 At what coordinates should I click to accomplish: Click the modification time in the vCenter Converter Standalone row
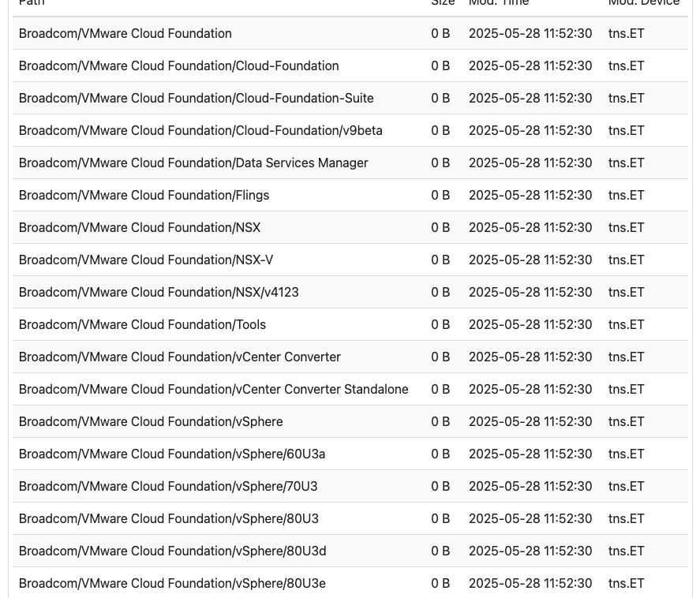pyautogui.click(x=530, y=390)
